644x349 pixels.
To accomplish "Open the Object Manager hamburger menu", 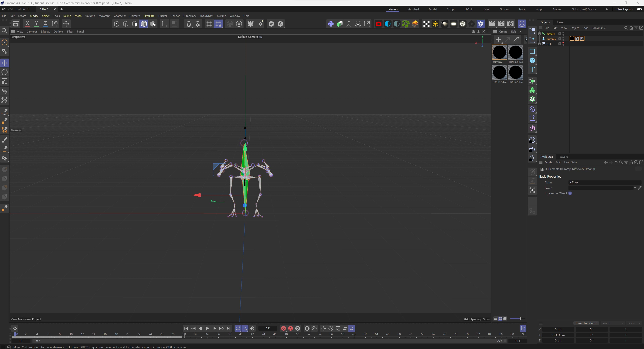I will click(x=541, y=28).
